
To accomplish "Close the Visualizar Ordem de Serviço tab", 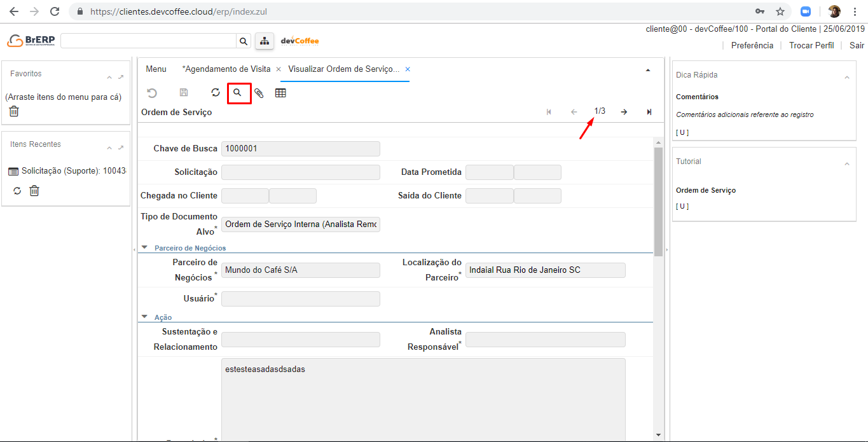I will point(408,69).
